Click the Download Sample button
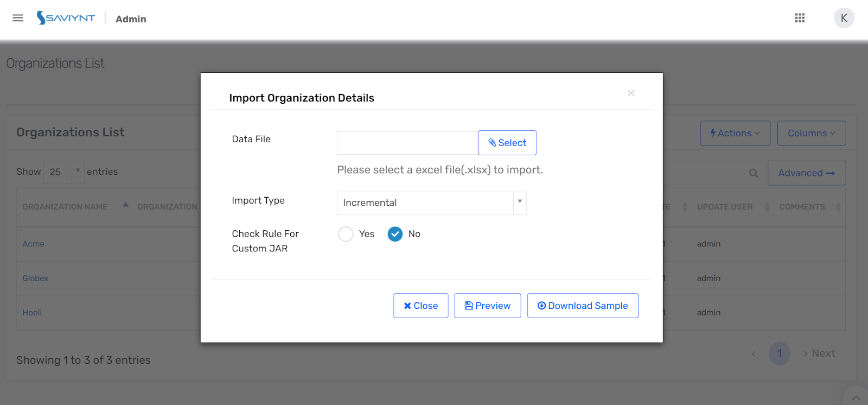The image size is (868, 405). pyautogui.click(x=583, y=306)
